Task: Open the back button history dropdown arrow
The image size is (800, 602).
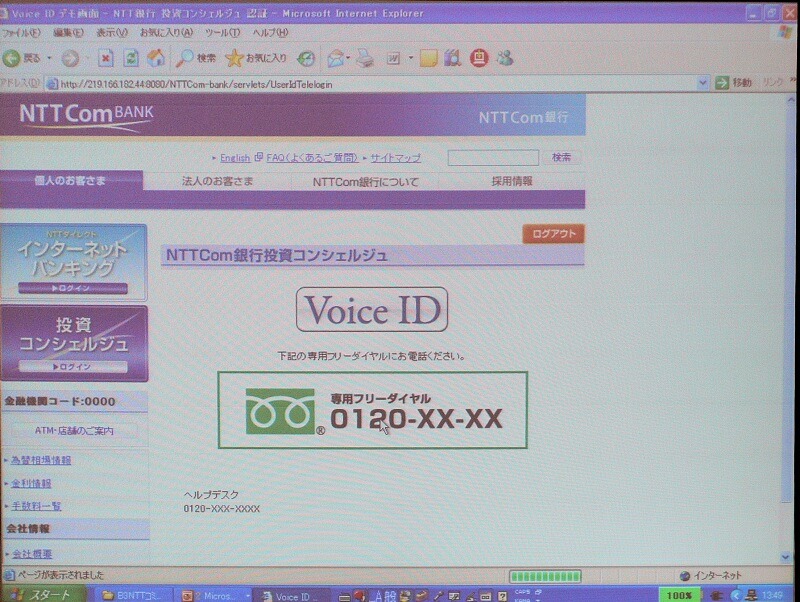Action: click(x=49, y=58)
